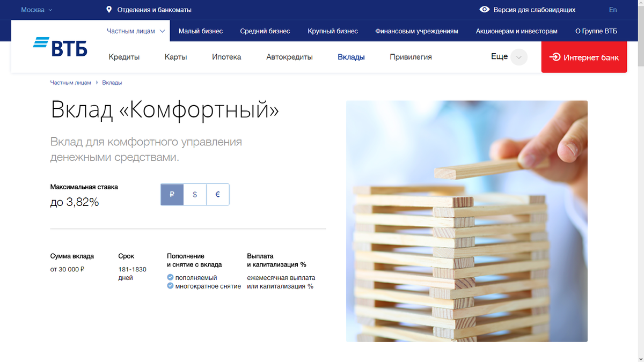Open О Группе ВТБ section
This screenshot has width=644, height=362.
click(x=596, y=31)
